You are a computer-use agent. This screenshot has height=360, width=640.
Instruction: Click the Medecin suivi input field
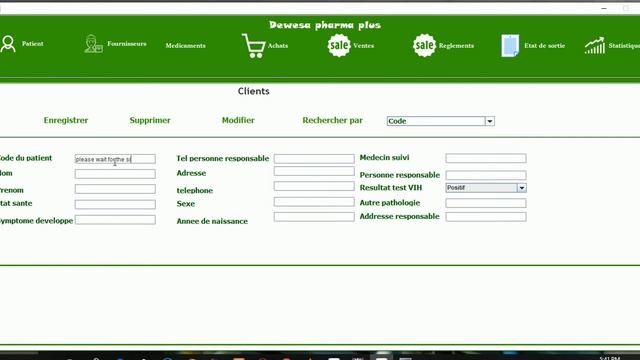(x=486, y=158)
